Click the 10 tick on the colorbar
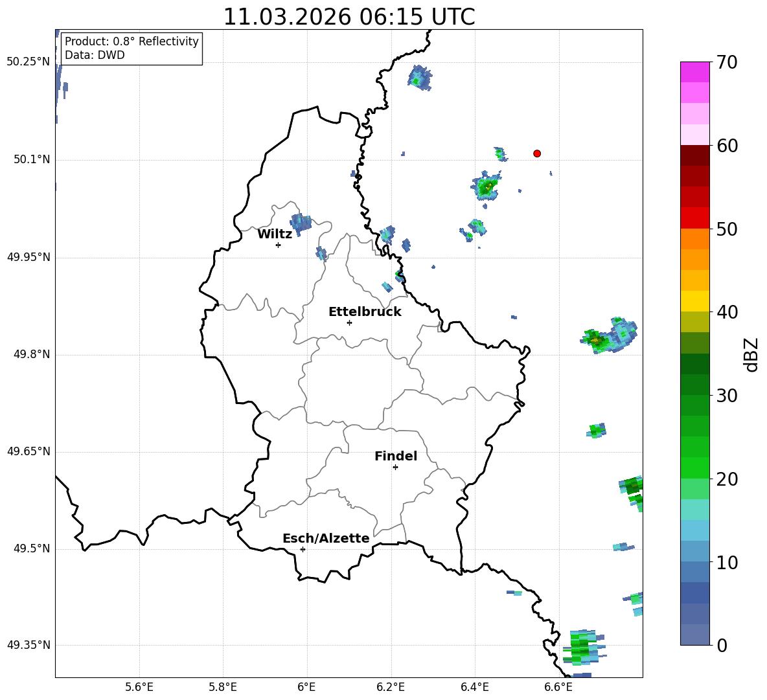The image size is (767, 700). [x=726, y=562]
